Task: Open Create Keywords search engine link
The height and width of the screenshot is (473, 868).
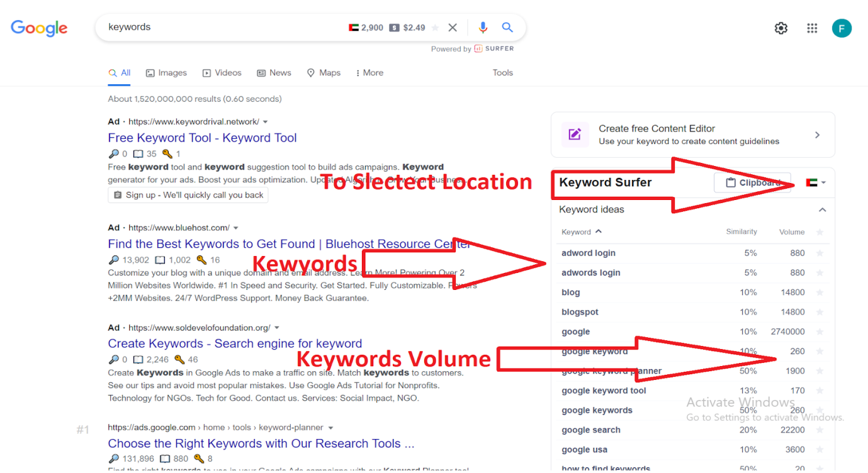Action: click(x=235, y=343)
